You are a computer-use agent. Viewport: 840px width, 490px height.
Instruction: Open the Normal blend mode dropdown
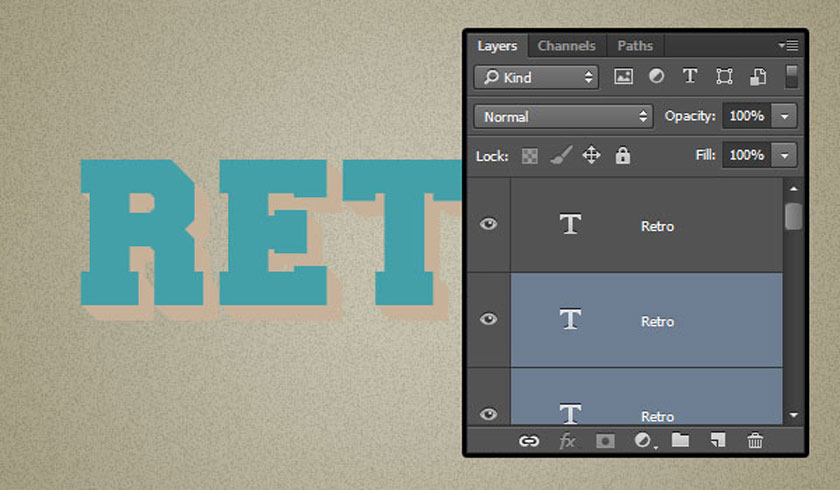click(x=563, y=116)
